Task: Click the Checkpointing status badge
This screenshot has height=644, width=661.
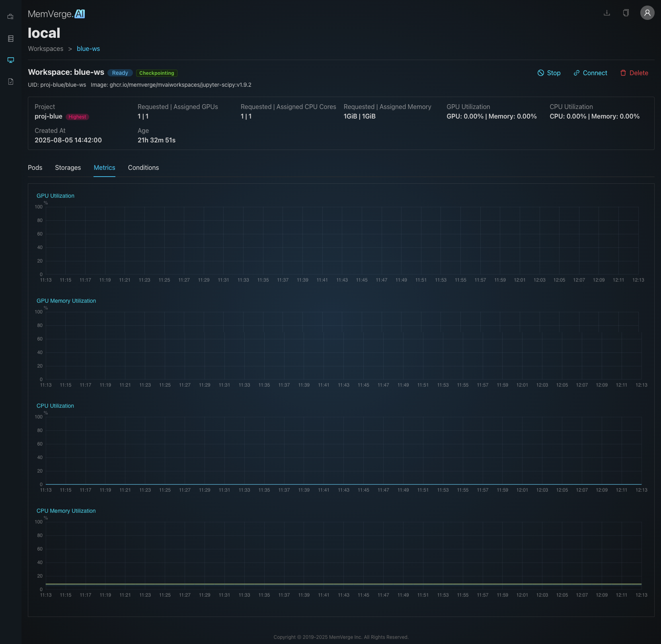Action: (x=156, y=73)
